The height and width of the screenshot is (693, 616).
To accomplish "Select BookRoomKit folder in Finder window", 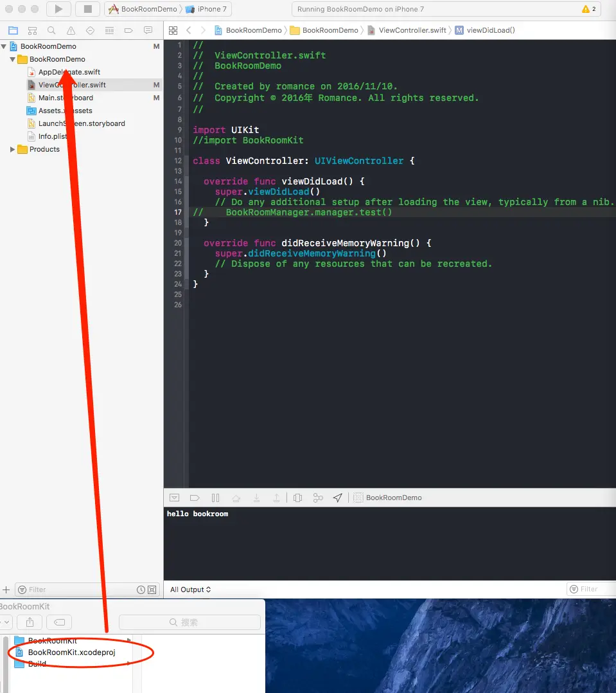I will (52, 640).
